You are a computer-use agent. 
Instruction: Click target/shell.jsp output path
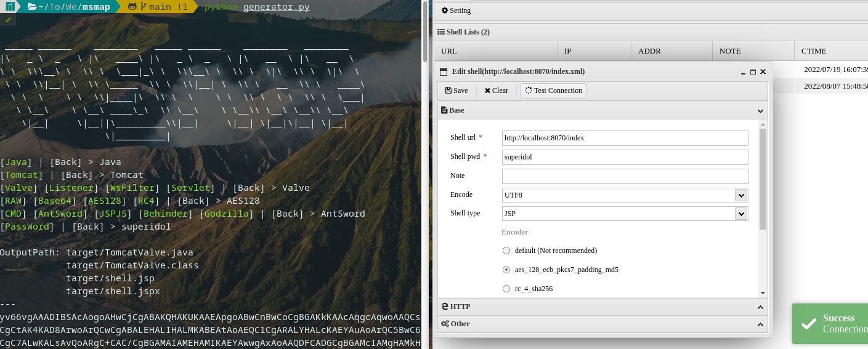(x=110, y=278)
